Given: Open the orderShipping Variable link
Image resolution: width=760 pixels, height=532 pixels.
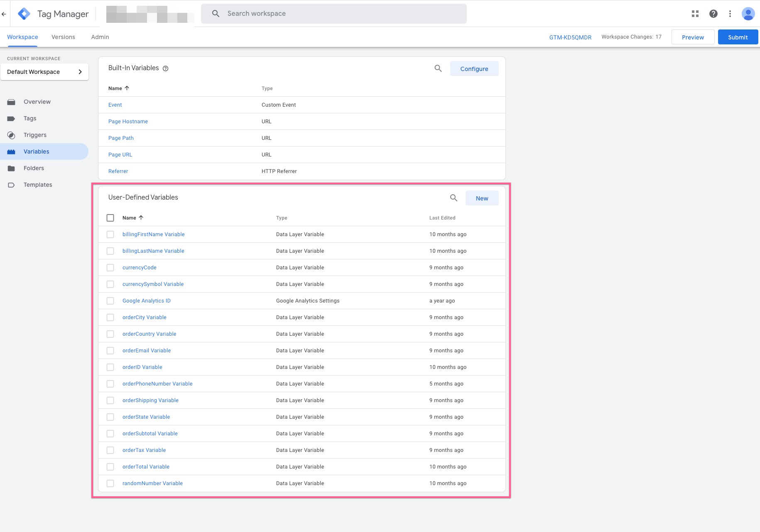Looking at the screenshot, I should click(151, 400).
